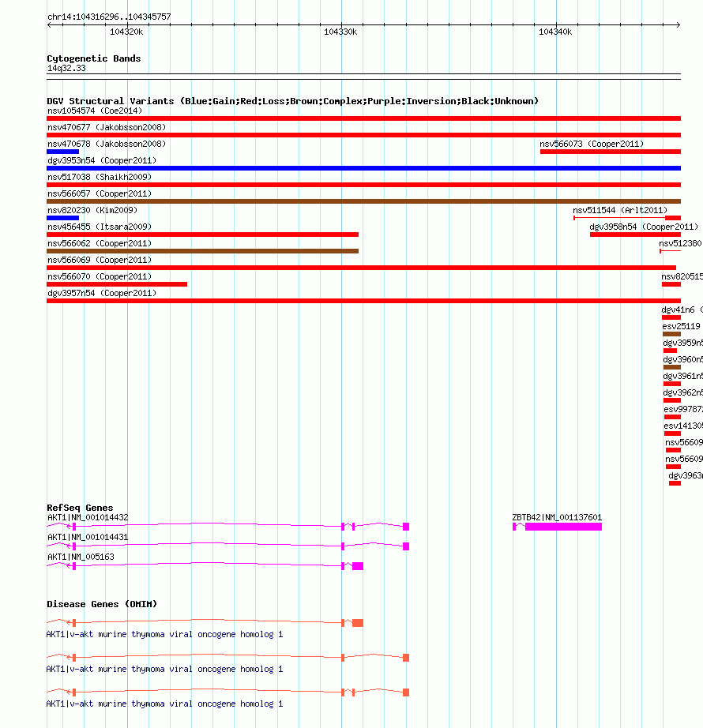Click the AKT1|NM_001014432 transcript label
The image size is (703, 728).
[x=88, y=517]
